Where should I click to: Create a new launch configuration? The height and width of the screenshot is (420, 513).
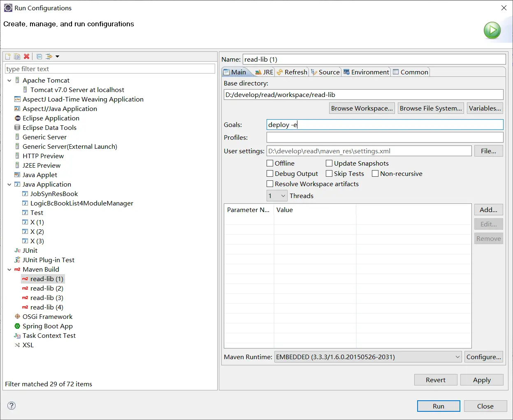[8, 56]
